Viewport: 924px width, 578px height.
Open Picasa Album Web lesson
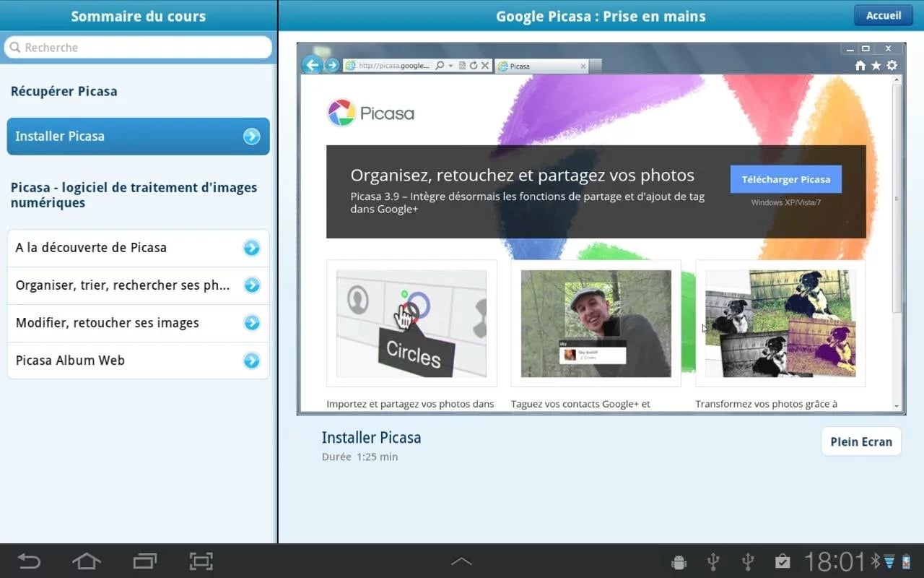coord(138,361)
